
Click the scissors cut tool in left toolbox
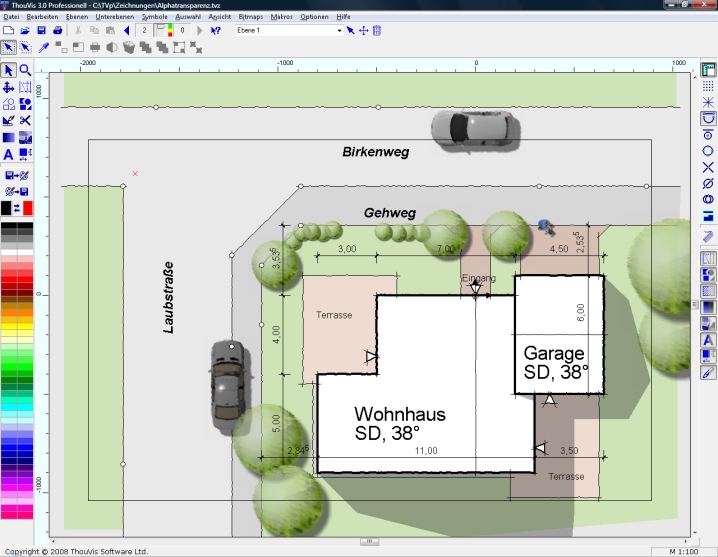tap(25, 121)
